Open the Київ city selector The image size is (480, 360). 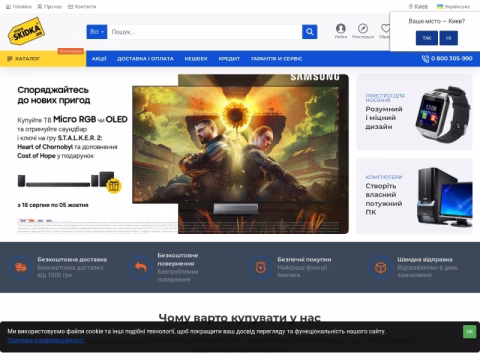[418, 6]
